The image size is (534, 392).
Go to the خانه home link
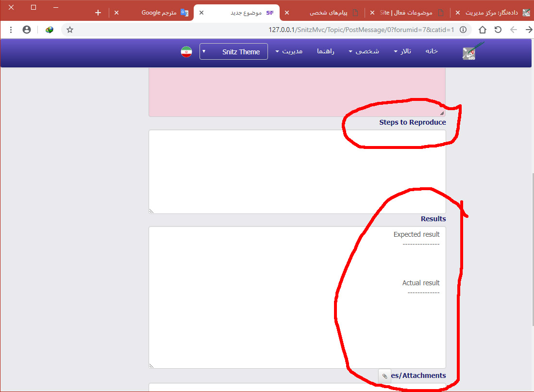432,51
